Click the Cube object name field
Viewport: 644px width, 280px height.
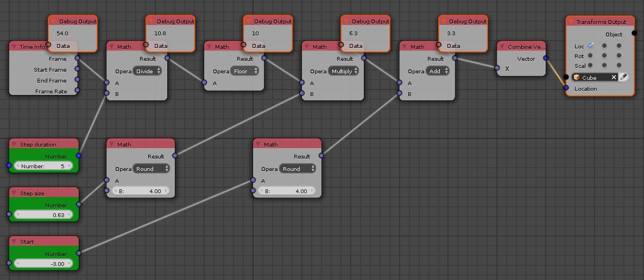click(596, 77)
